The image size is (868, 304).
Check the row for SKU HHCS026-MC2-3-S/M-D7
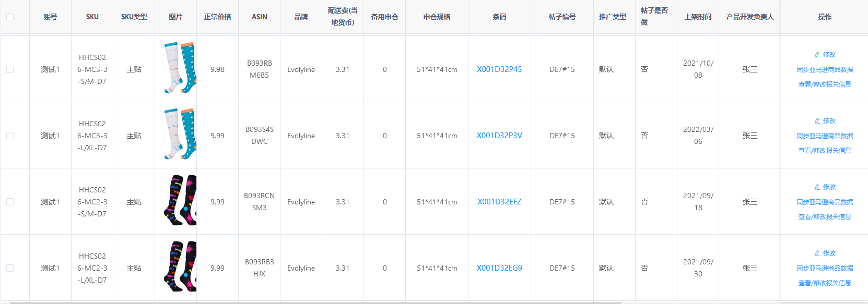point(10,202)
